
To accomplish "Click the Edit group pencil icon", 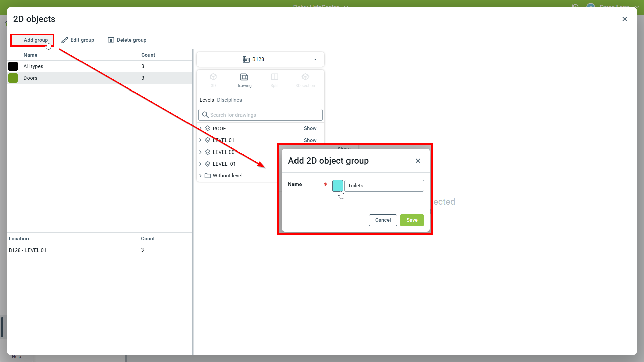I will pyautogui.click(x=65, y=40).
